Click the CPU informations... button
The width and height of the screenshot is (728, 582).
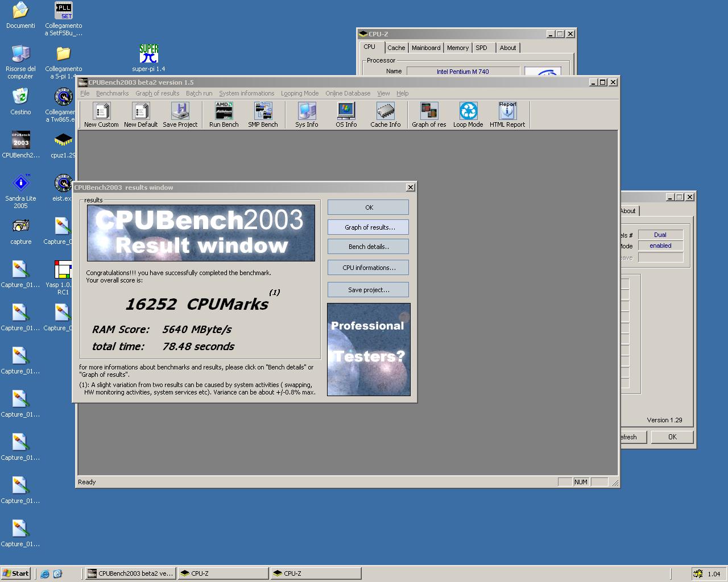click(368, 268)
